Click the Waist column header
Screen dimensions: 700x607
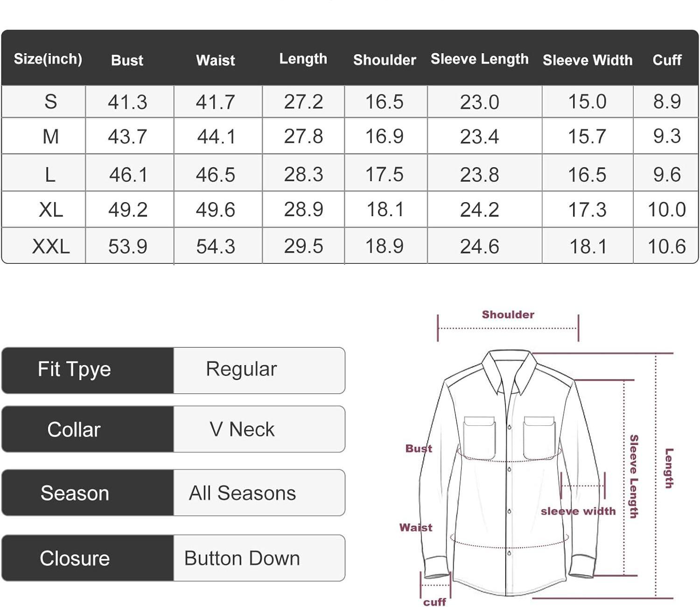coord(216,60)
